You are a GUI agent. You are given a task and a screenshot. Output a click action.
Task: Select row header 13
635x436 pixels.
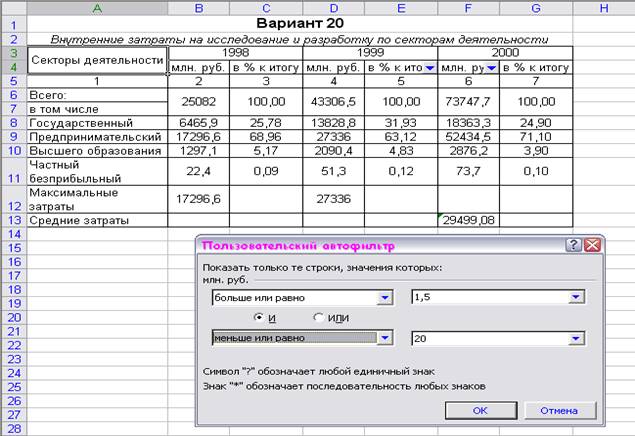(x=13, y=219)
